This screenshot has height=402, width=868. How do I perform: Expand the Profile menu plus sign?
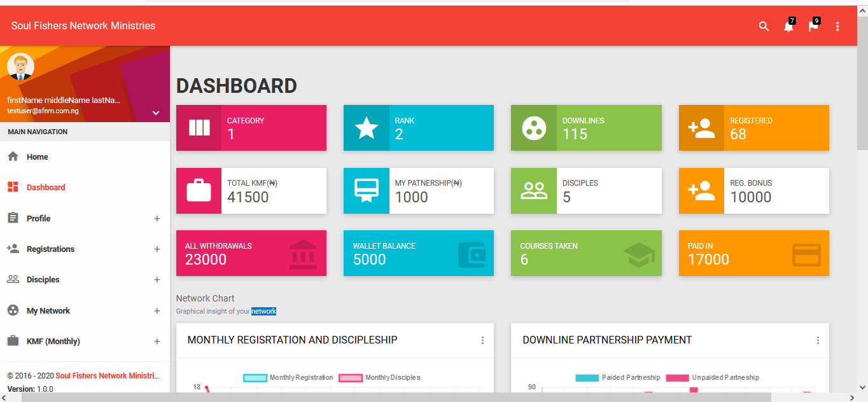157,219
